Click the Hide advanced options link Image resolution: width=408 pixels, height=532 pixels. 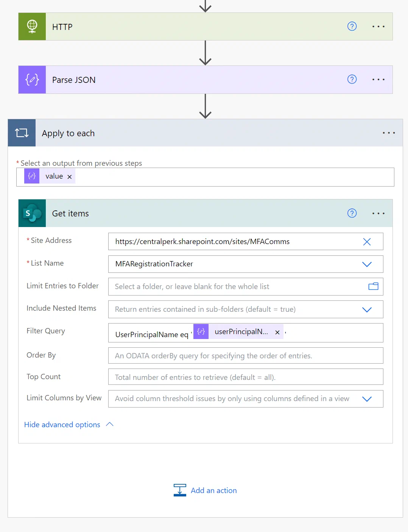coord(62,425)
